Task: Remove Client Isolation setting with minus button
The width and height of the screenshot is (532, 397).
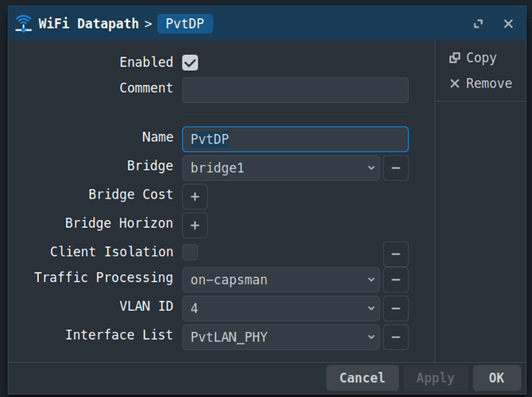Action: [x=395, y=254]
